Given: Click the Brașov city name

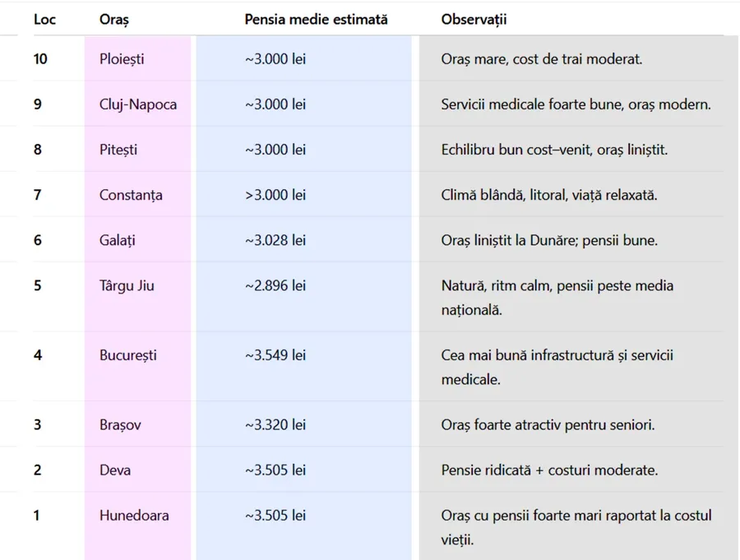Looking at the screenshot, I should (120, 425).
